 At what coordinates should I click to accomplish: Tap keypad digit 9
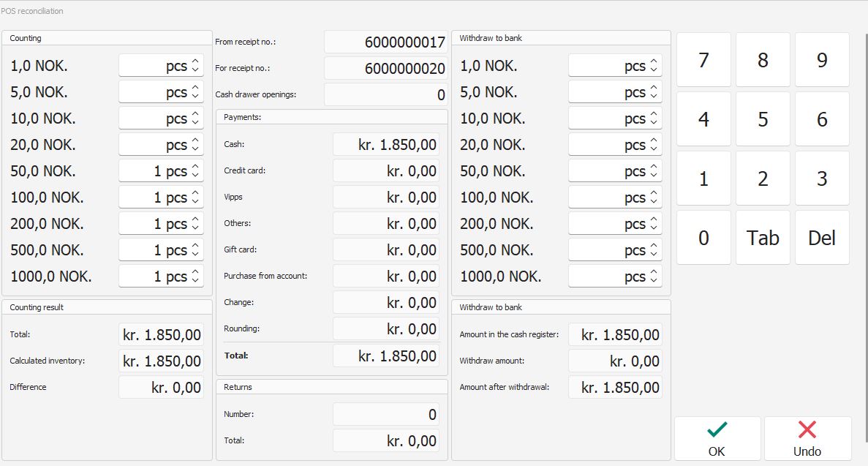822,60
